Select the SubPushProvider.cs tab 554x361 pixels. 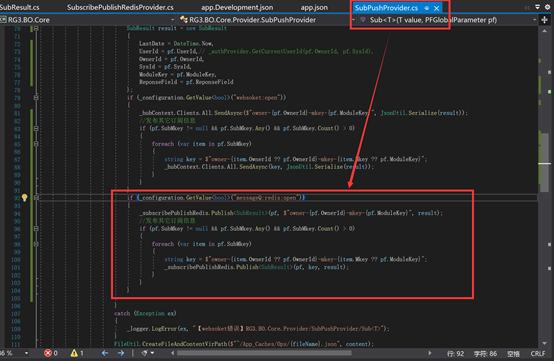(386, 8)
